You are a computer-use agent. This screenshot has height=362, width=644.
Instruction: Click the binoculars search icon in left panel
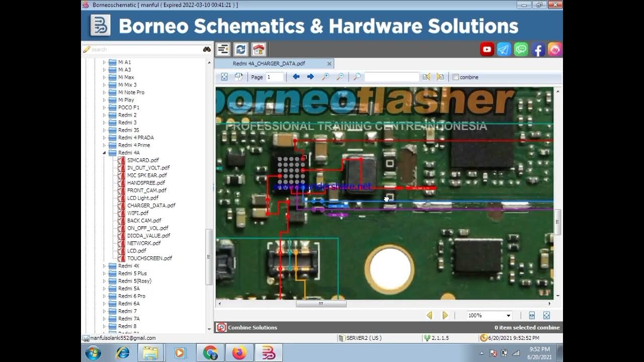pyautogui.click(x=207, y=49)
